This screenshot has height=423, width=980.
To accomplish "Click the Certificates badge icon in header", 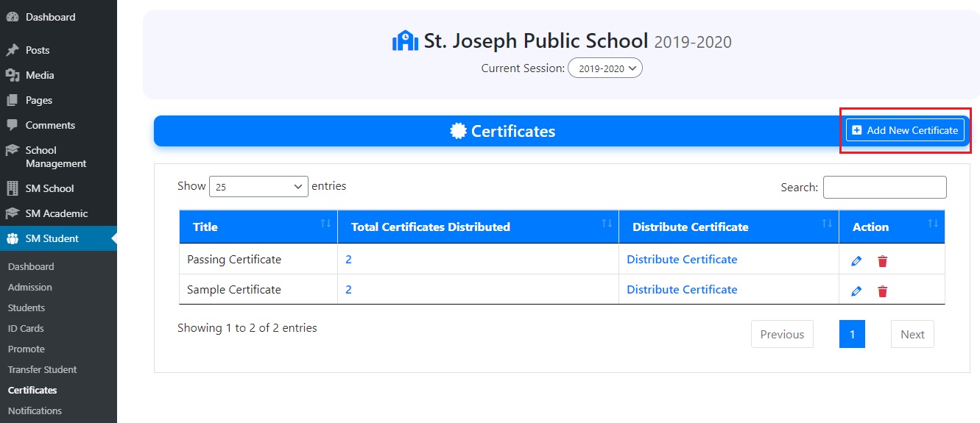I will pyautogui.click(x=458, y=131).
